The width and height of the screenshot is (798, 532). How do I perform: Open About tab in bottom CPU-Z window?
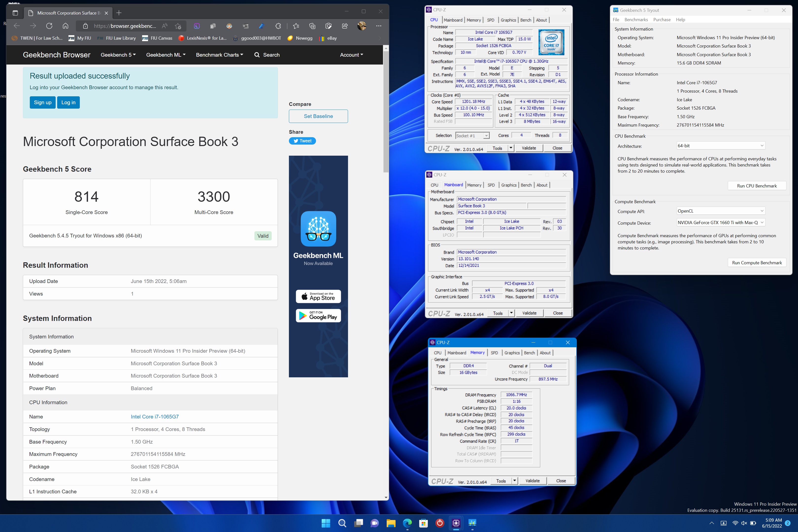pos(545,353)
